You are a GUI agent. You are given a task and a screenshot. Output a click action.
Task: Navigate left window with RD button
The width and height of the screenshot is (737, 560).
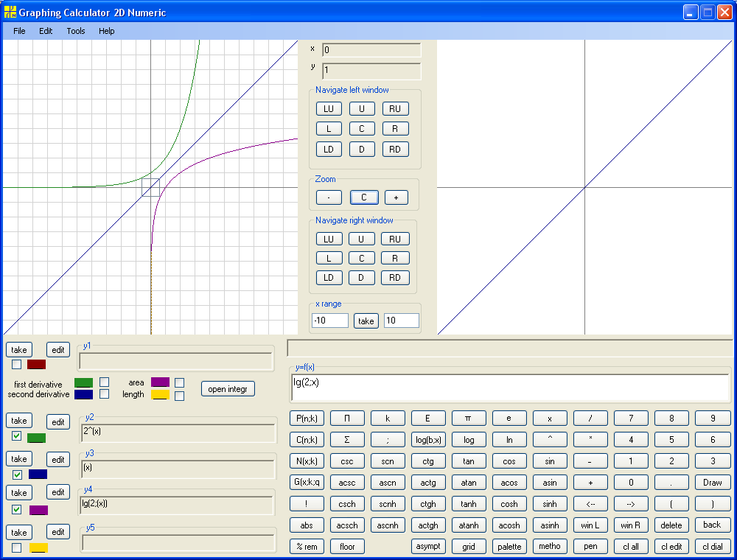click(x=395, y=150)
